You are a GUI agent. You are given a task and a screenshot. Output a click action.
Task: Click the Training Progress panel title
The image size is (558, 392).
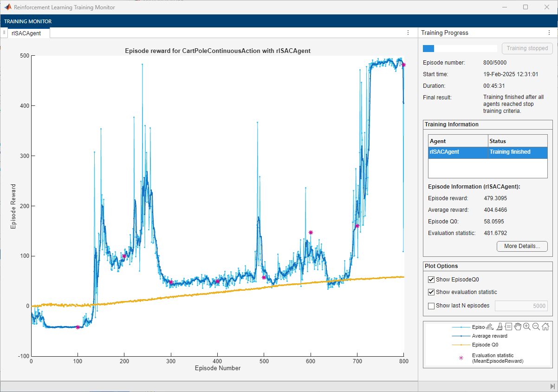click(445, 33)
